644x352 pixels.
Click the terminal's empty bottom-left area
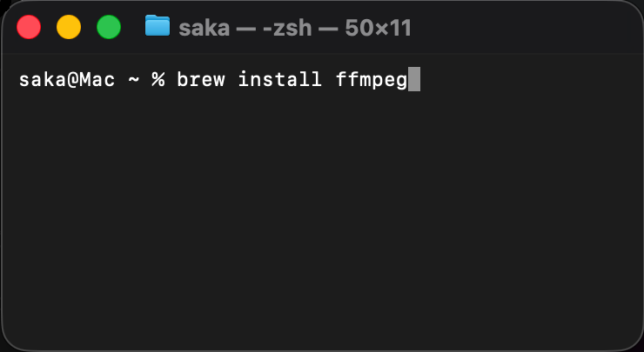(61, 313)
